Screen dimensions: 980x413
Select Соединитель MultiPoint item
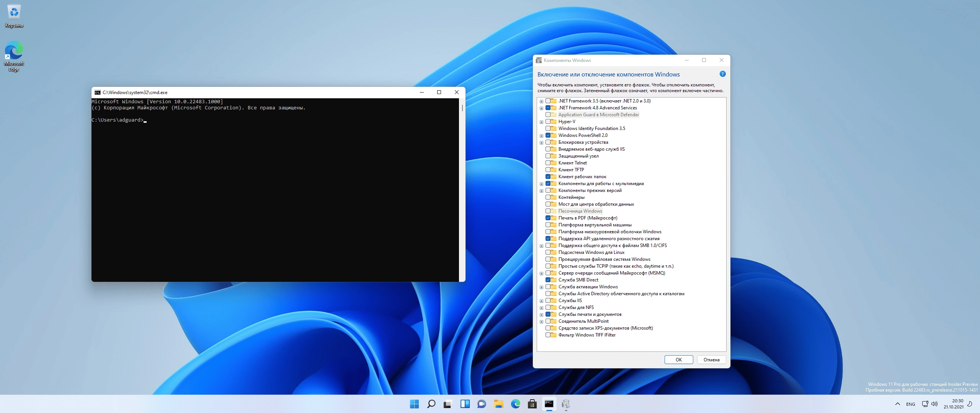click(583, 321)
